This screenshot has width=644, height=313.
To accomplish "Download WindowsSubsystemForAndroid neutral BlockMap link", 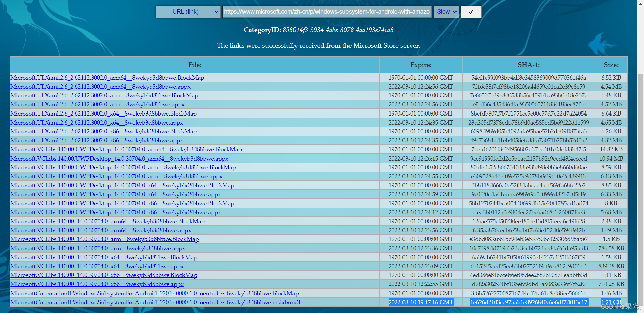I will 155,293.
